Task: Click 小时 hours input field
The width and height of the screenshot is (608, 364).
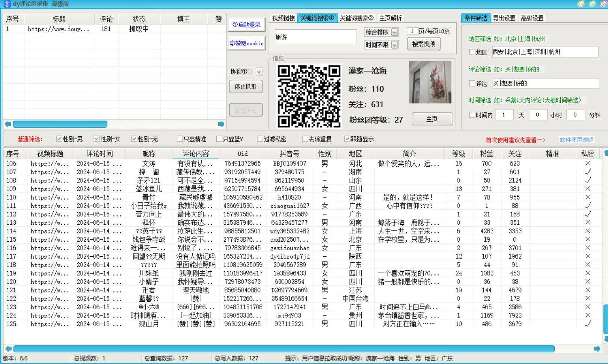Action: tap(538, 115)
